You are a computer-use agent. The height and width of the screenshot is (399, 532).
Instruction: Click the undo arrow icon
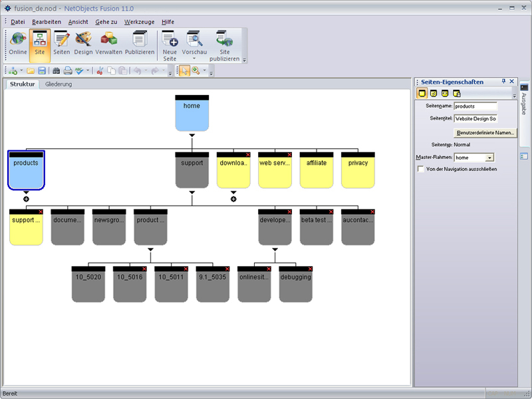click(x=138, y=71)
